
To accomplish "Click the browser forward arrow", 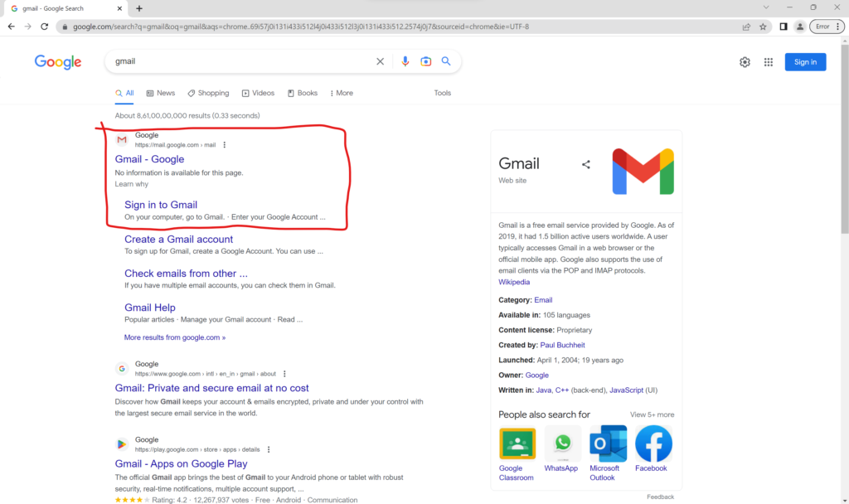I will (27, 27).
